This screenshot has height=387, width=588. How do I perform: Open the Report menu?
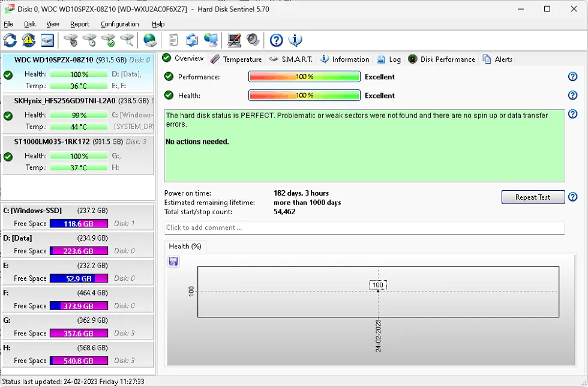coord(79,24)
